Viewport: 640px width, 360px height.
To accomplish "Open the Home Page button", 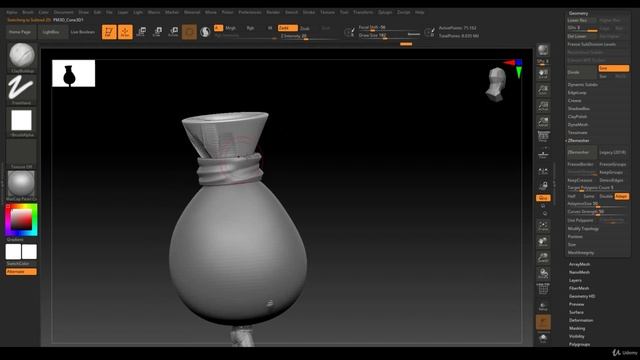I will pos(20,32).
